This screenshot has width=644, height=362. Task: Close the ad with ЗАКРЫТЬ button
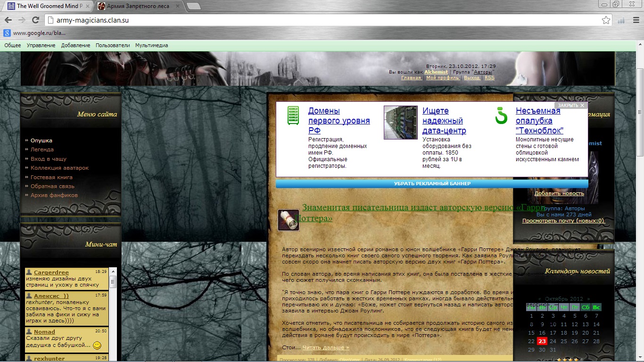coord(571,106)
